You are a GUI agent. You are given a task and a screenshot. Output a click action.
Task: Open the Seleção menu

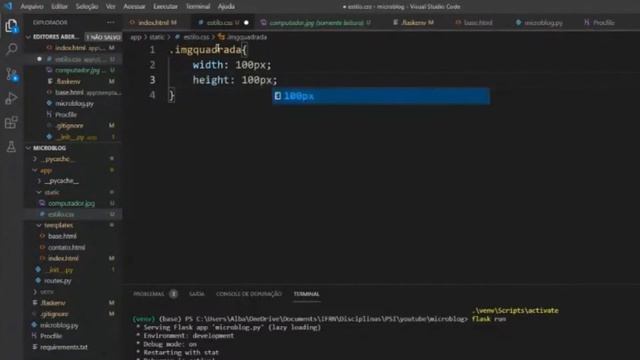point(87,7)
